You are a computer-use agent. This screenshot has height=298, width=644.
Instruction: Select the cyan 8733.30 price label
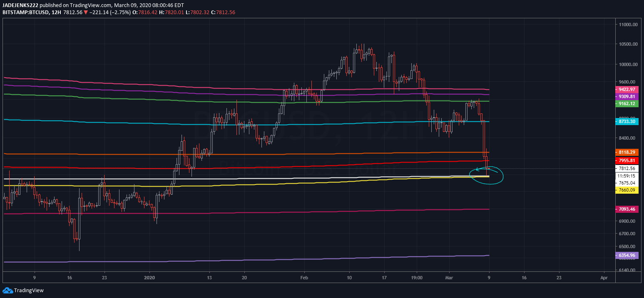click(x=626, y=121)
